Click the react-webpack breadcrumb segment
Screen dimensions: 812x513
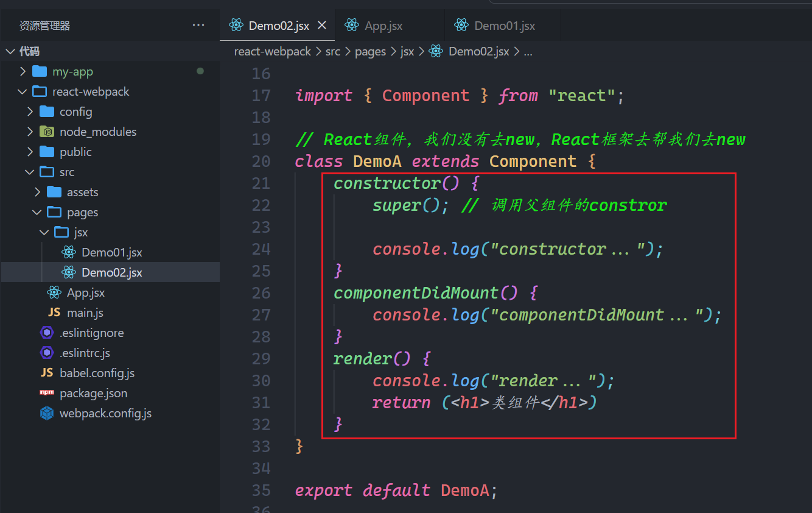(x=273, y=52)
